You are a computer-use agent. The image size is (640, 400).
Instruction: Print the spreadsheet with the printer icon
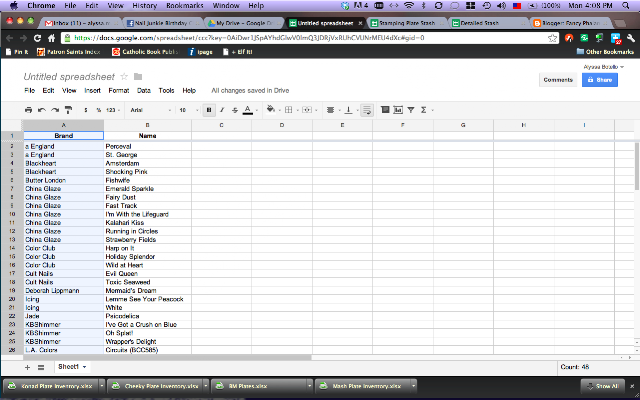coord(28,110)
